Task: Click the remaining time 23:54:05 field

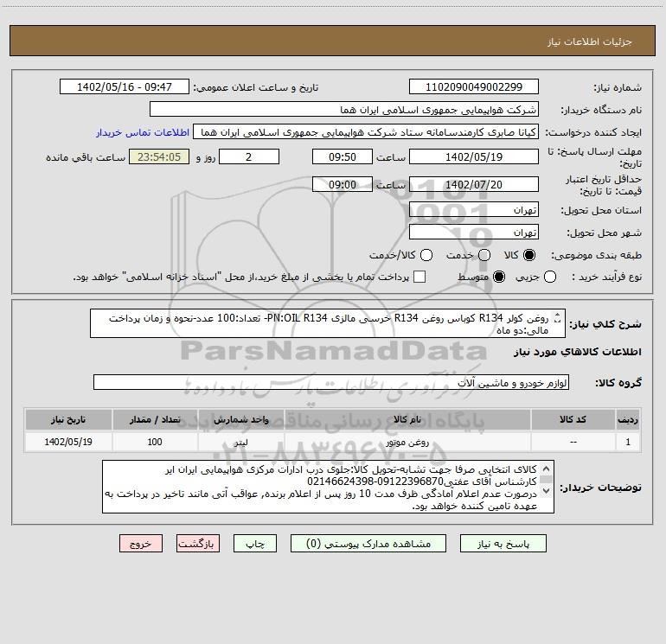Action: [x=159, y=156]
